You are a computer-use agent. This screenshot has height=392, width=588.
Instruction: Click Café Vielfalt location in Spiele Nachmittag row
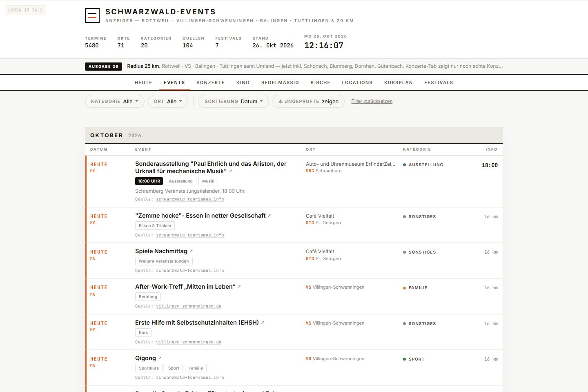320,251
